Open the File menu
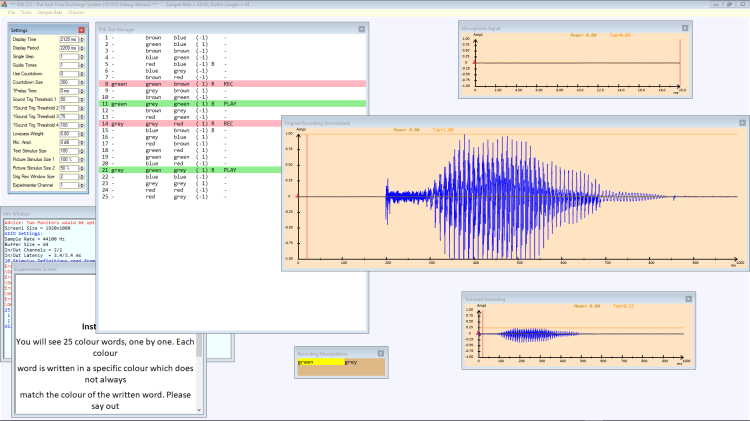The image size is (750, 421). coord(9,12)
